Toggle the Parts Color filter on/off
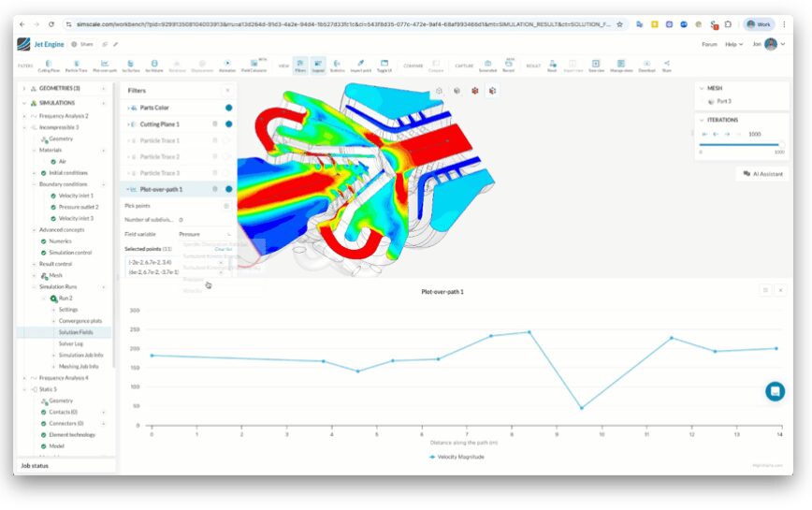 [228, 108]
